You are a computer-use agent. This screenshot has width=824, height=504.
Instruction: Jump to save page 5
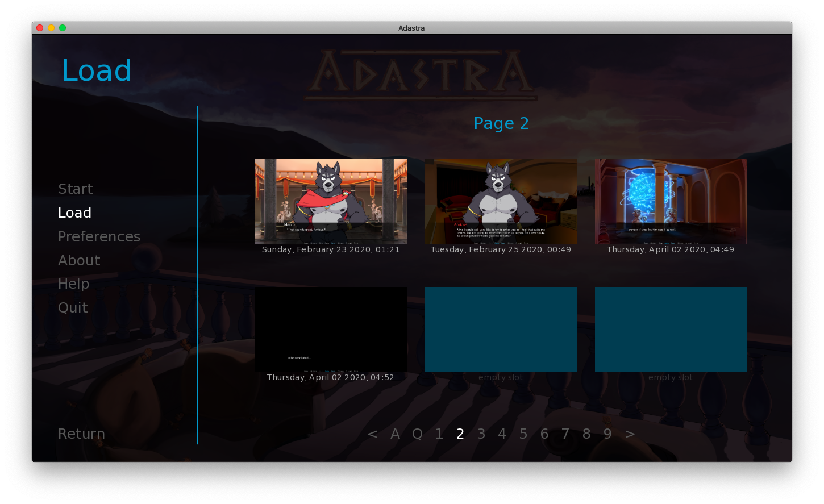click(x=523, y=434)
